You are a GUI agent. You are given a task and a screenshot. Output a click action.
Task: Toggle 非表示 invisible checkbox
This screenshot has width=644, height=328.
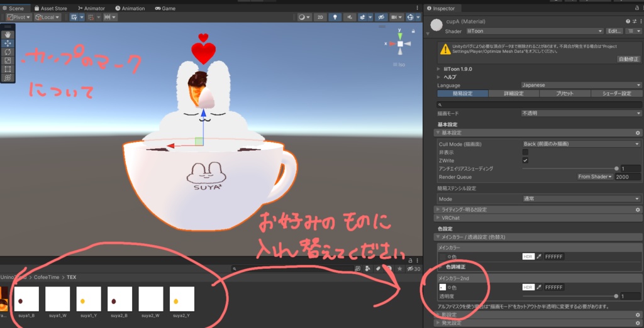[x=525, y=152]
